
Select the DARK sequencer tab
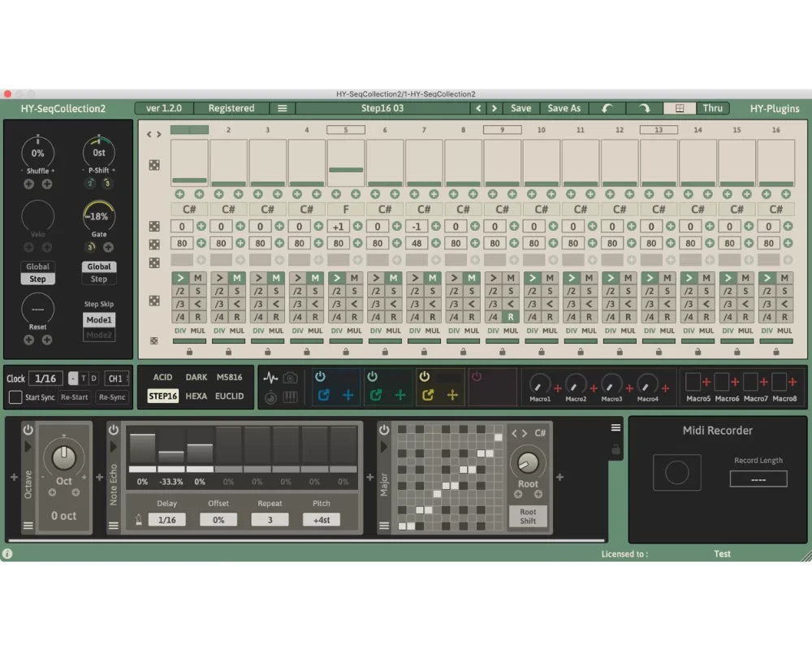pyautogui.click(x=197, y=377)
